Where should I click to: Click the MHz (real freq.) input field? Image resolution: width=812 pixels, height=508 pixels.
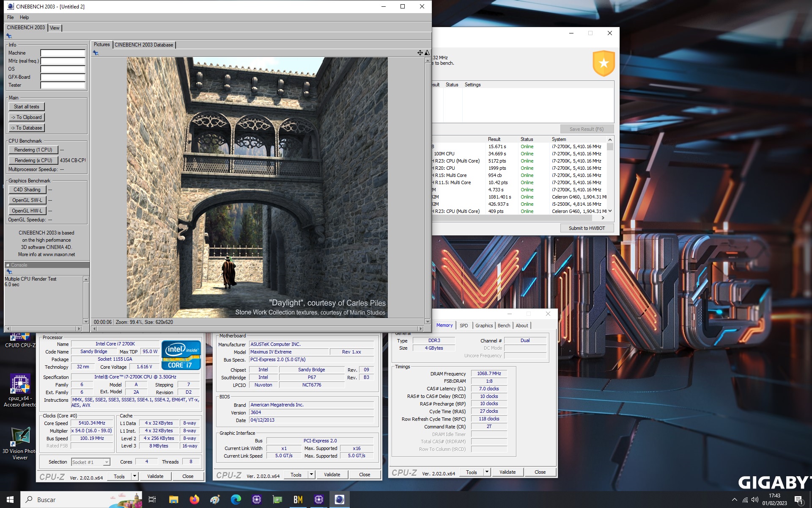[63, 61]
